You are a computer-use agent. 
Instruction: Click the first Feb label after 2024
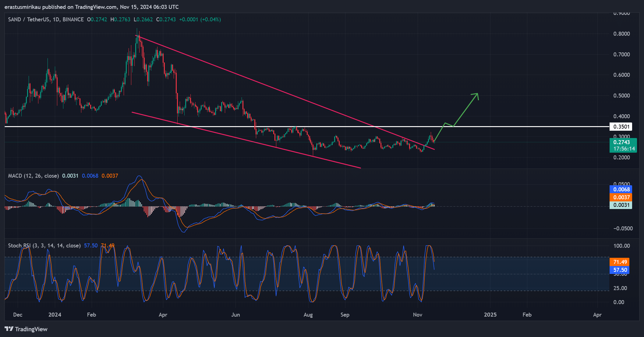(x=91, y=315)
